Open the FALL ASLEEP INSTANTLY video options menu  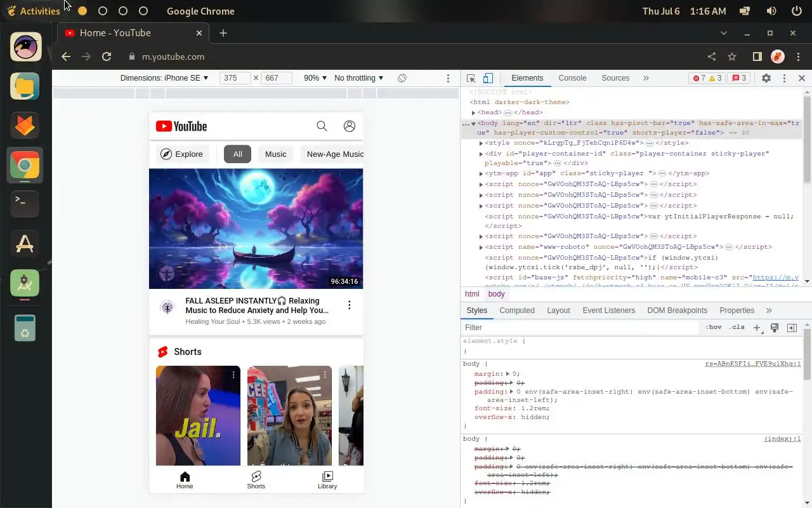[x=350, y=305]
